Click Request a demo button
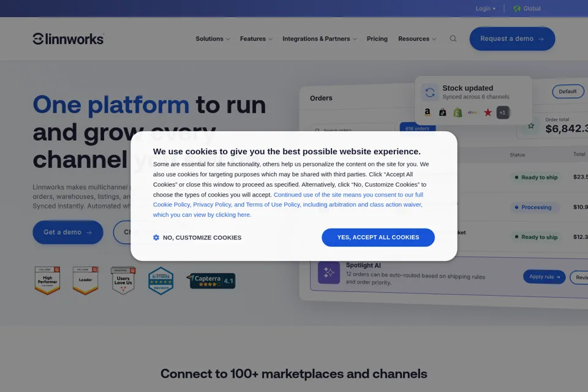 click(x=512, y=39)
